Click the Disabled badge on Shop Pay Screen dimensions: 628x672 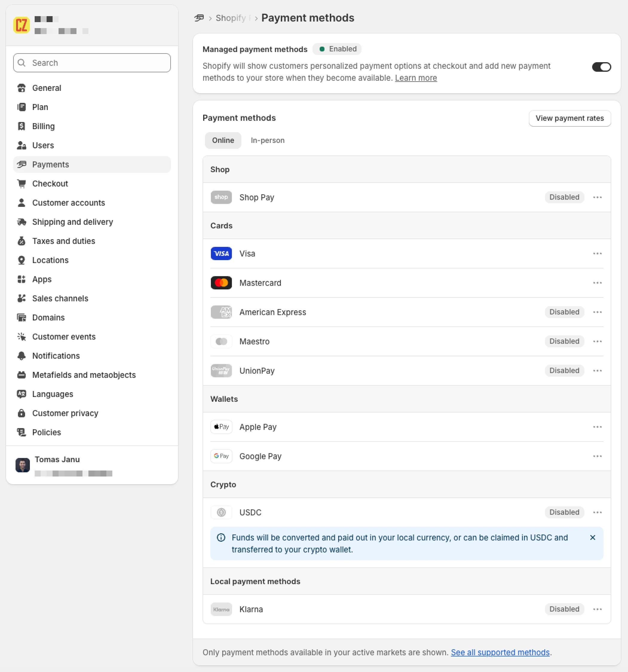pyautogui.click(x=564, y=197)
